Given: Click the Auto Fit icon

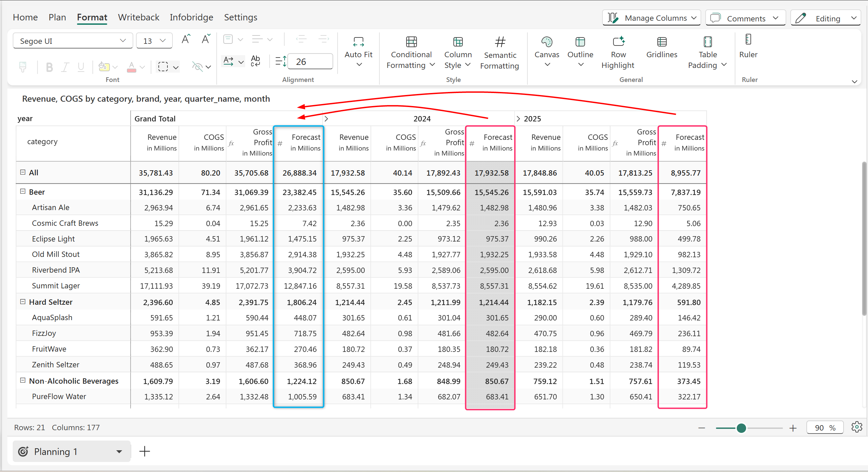Looking at the screenshot, I should tap(358, 42).
